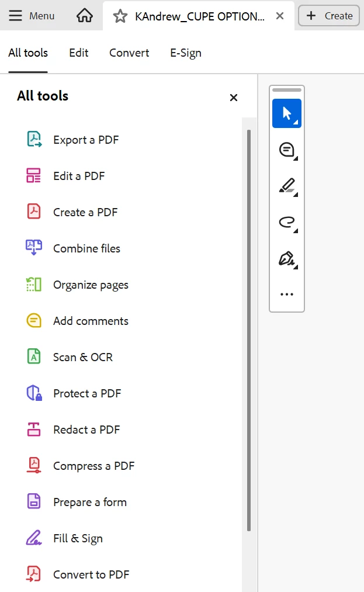This screenshot has width=364, height=592.
Task: Click the Scan & OCR icon
Action: 34,356
